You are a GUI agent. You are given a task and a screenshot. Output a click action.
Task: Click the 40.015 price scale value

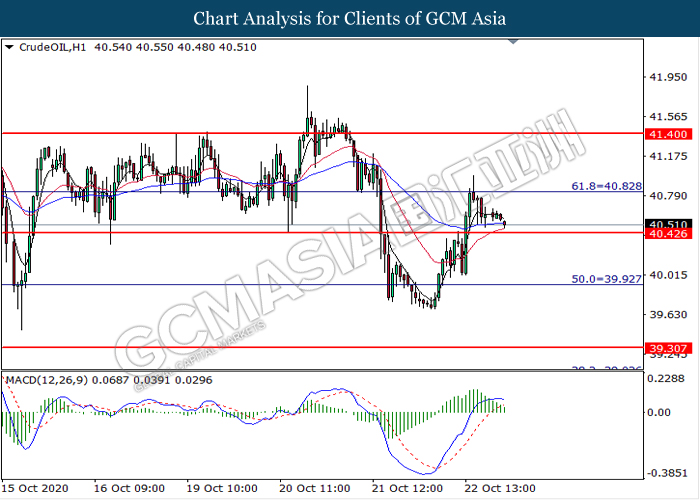click(668, 275)
